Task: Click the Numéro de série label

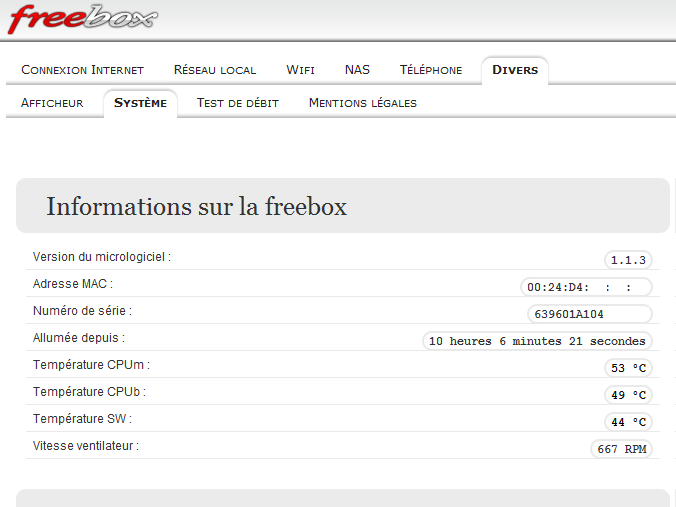Action: pos(82,310)
